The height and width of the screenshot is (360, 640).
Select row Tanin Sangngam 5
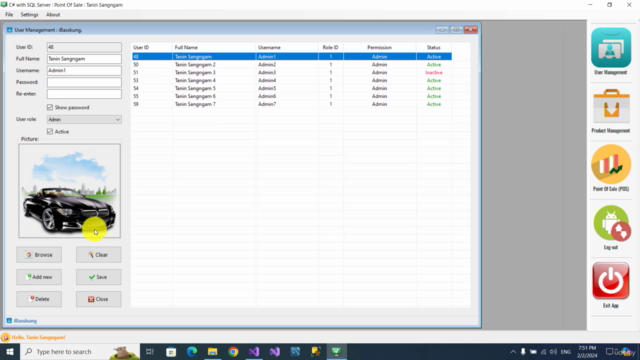pyautogui.click(x=291, y=88)
